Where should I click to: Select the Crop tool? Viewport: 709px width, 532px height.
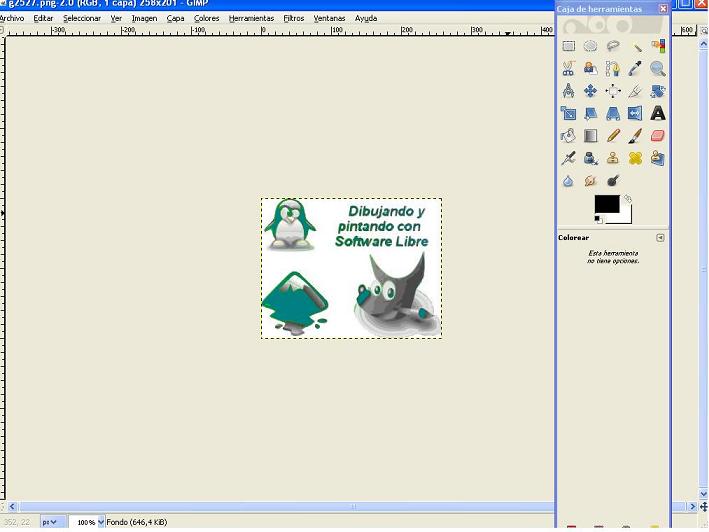[x=635, y=91]
